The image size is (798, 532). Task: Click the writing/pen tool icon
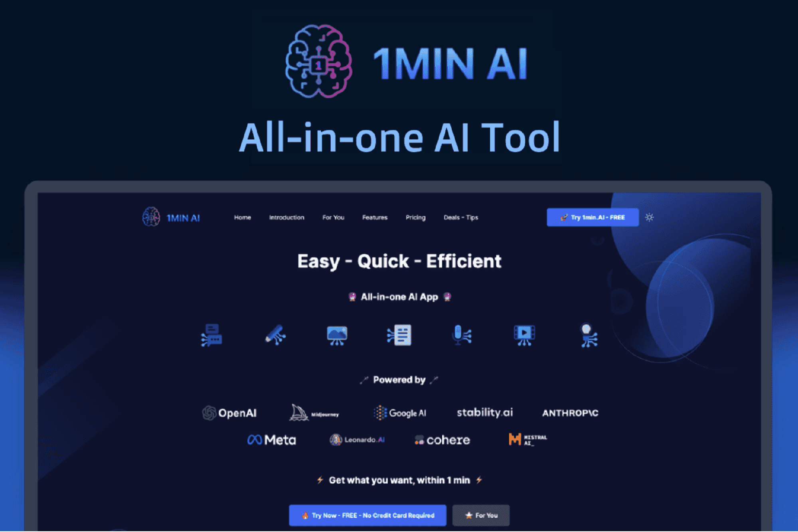(275, 335)
